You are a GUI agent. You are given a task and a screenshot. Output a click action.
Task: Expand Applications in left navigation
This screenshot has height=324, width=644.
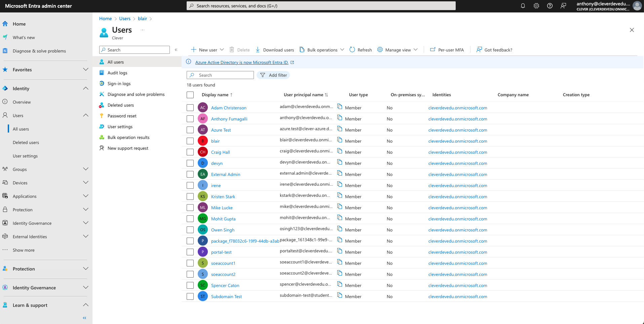tap(86, 196)
